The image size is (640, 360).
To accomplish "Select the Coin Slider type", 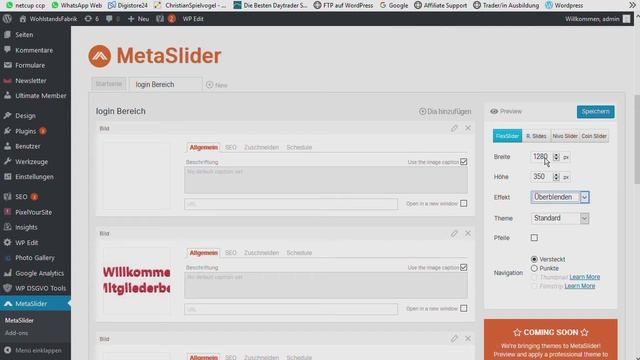I will (594, 136).
